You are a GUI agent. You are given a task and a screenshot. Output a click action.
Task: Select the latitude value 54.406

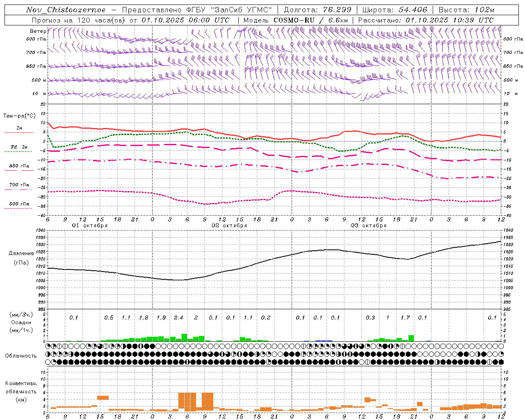[x=413, y=10]
